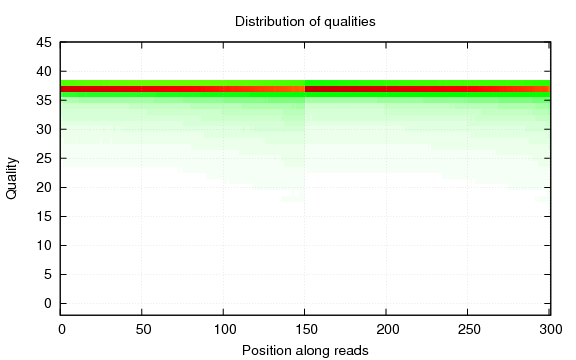Click the 30 label on Quality axis
Screen dimensions: 576x360
(x=44, y=129)
